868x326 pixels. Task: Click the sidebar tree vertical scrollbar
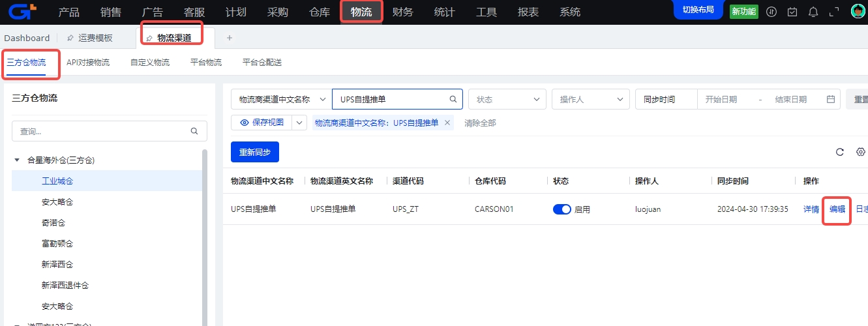[x=205, y=237]
